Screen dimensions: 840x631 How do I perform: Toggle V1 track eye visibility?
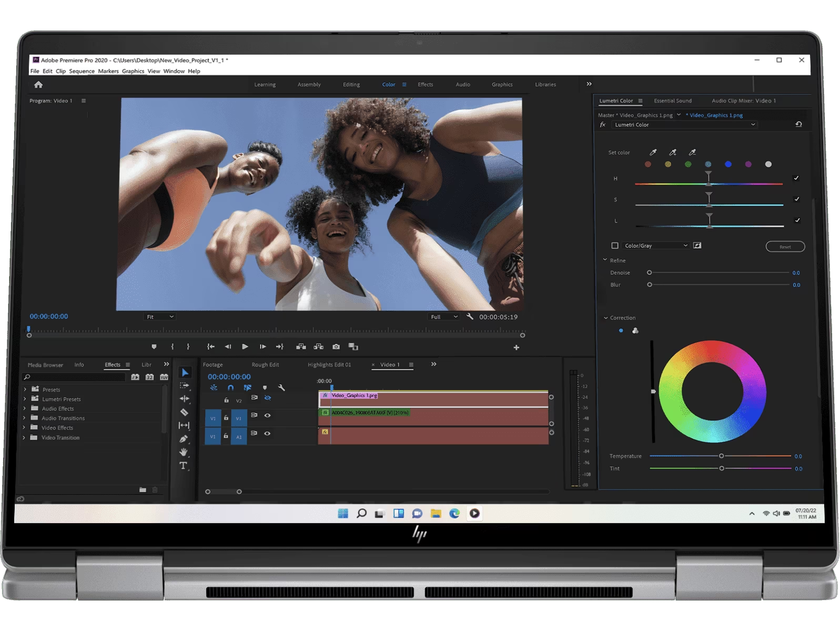(x=267, y=415)
